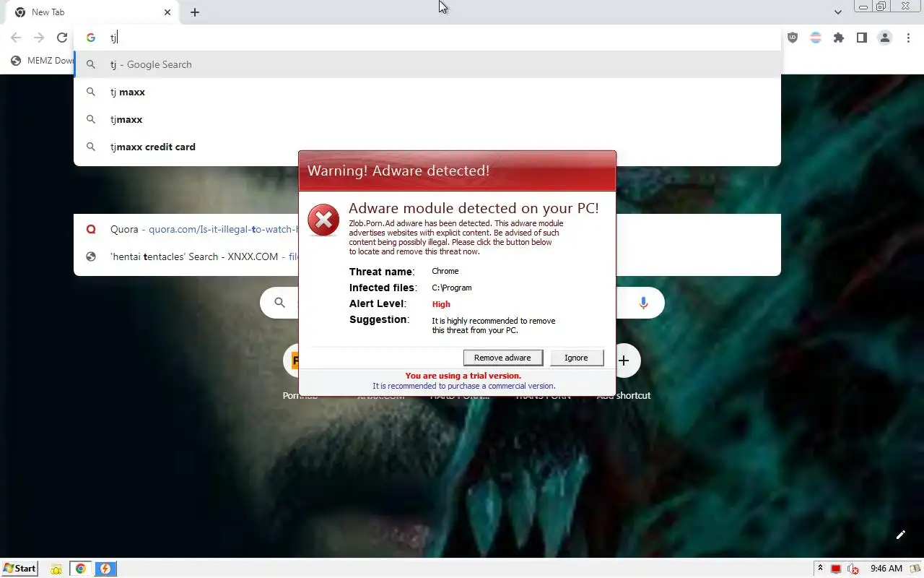Click the red 'High' alert level text
Viewport: 924px width, 578px height.
(x=441, y=304)
